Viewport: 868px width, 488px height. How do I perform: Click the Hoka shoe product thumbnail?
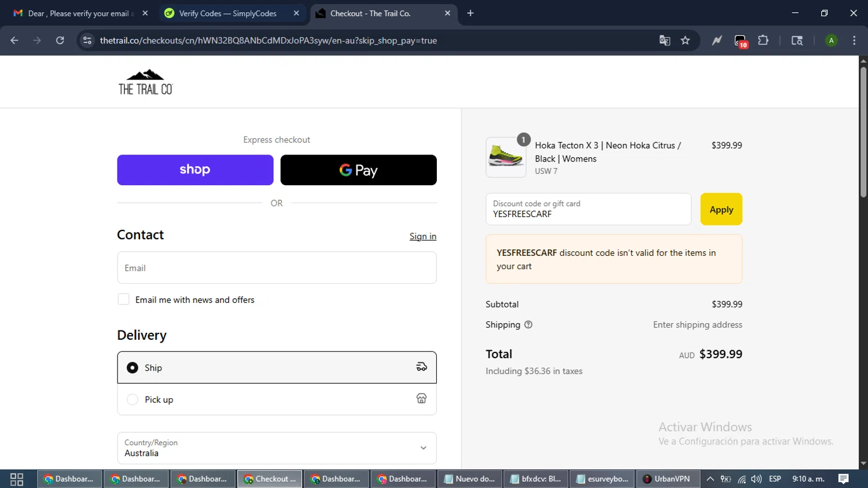tap(506, 157)
